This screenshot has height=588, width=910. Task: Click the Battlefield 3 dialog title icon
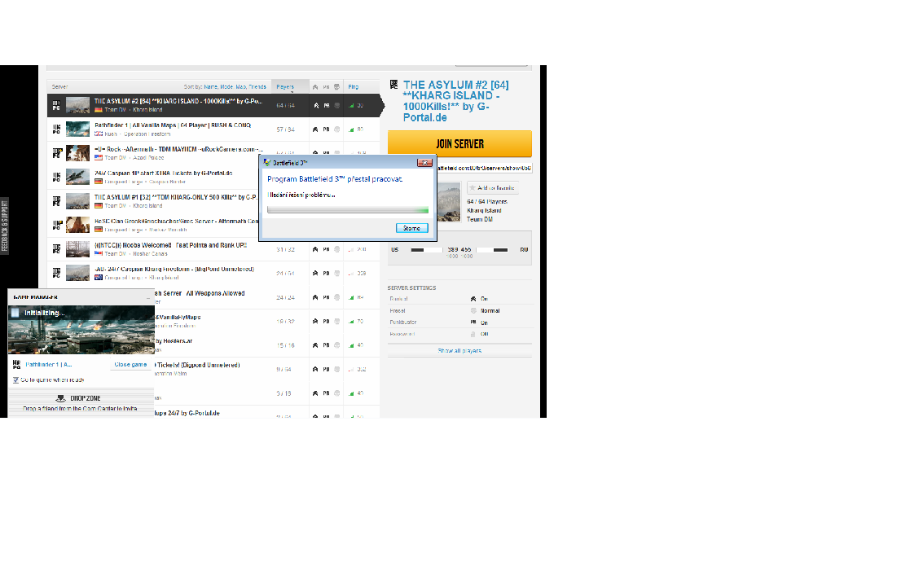pos(267,163)
